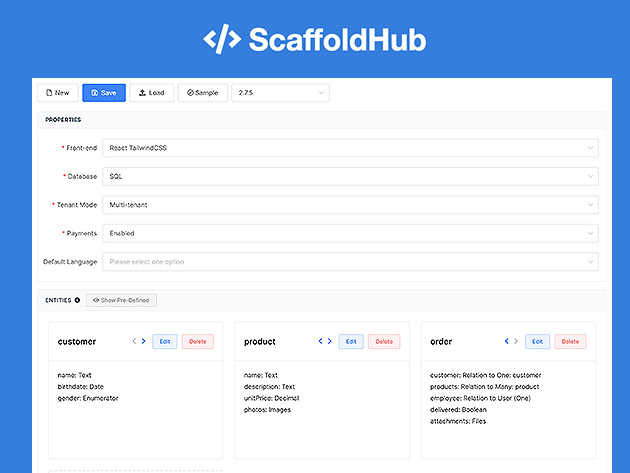The width and height of the screenshot is (630, 473).
Task: Open the Default Language select dropdown
Action: pos(350,262)
